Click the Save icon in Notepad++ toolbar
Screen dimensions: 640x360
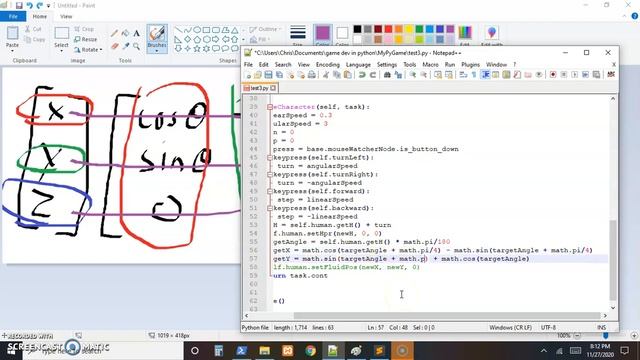point(268,75)
